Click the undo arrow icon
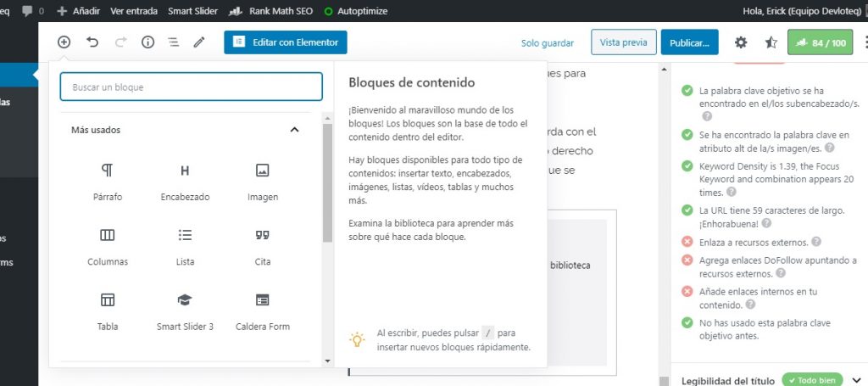Image resolution: width=868 pixels, height=386 pixels. coord(92,42)
